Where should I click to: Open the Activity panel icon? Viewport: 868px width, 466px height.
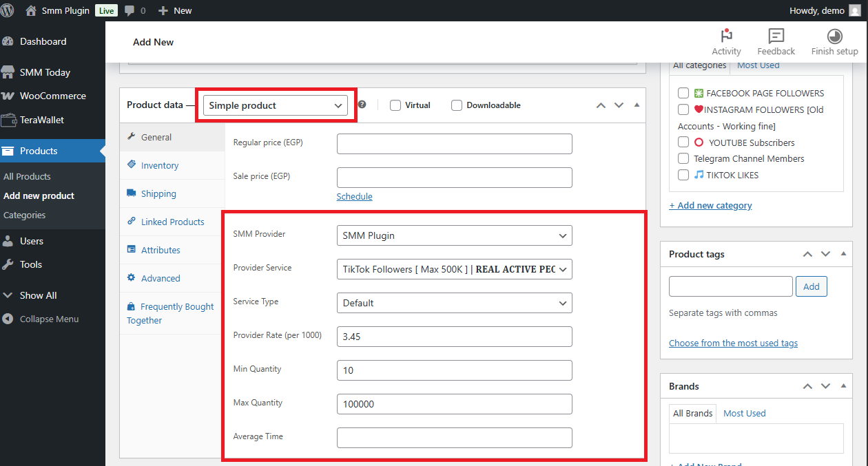726,36
